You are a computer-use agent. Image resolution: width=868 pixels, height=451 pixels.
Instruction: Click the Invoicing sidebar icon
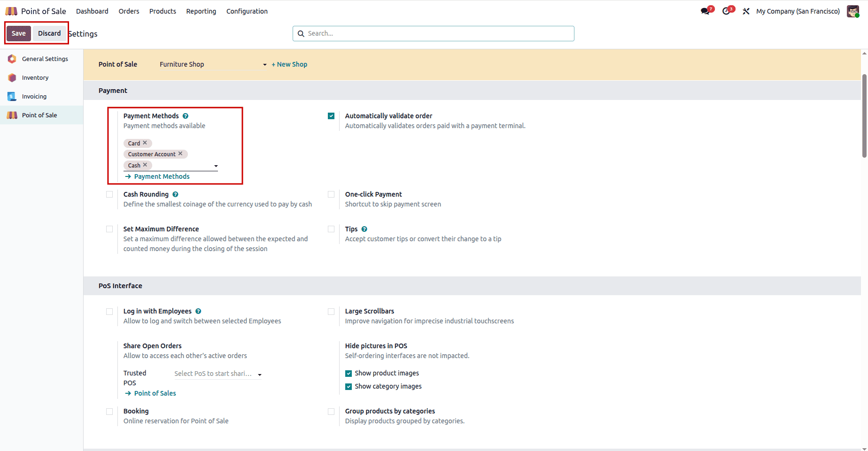point(12,96)
